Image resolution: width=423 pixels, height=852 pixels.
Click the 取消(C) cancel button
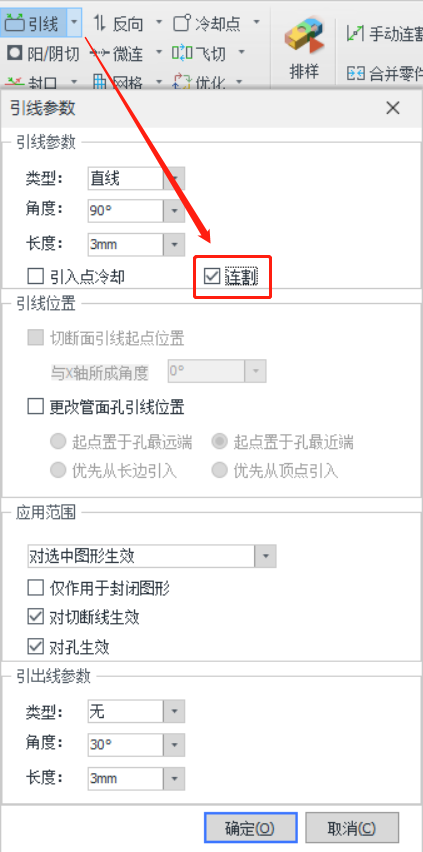(x=352, y=829)
